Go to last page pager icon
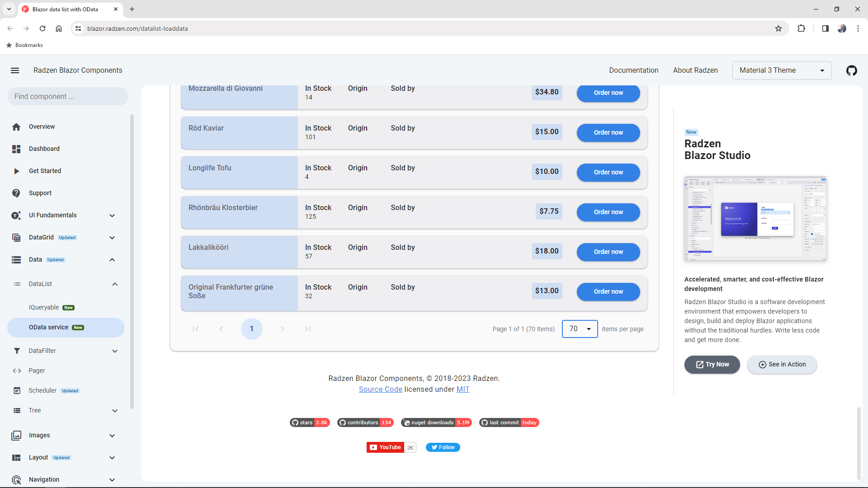This screenshot has height=488, width=868. (308, 329)
